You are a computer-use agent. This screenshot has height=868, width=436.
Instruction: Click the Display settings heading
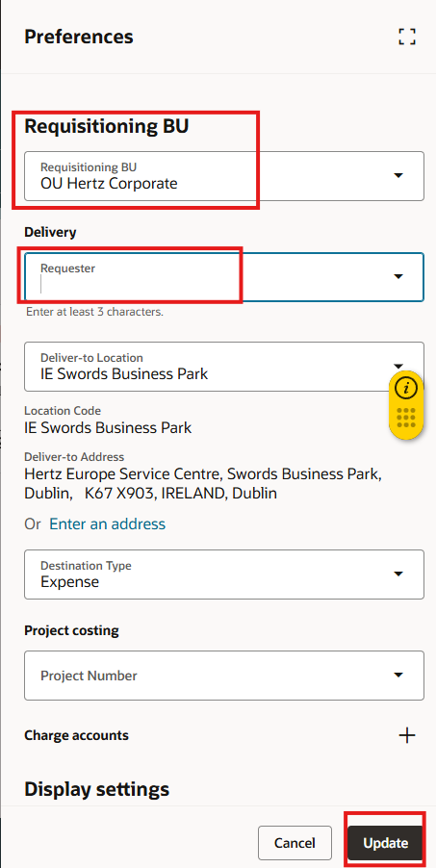[97, 789]
